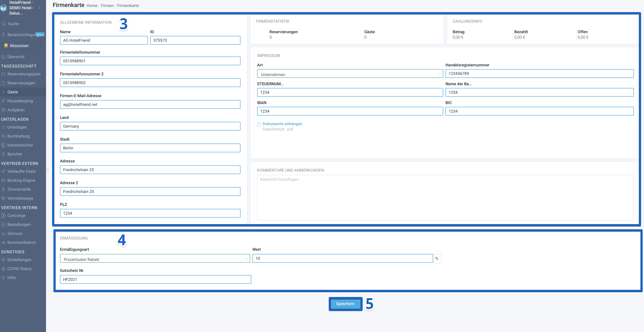
Task: Click the Firmentelefonnummer 2 field
Action: 150,83
